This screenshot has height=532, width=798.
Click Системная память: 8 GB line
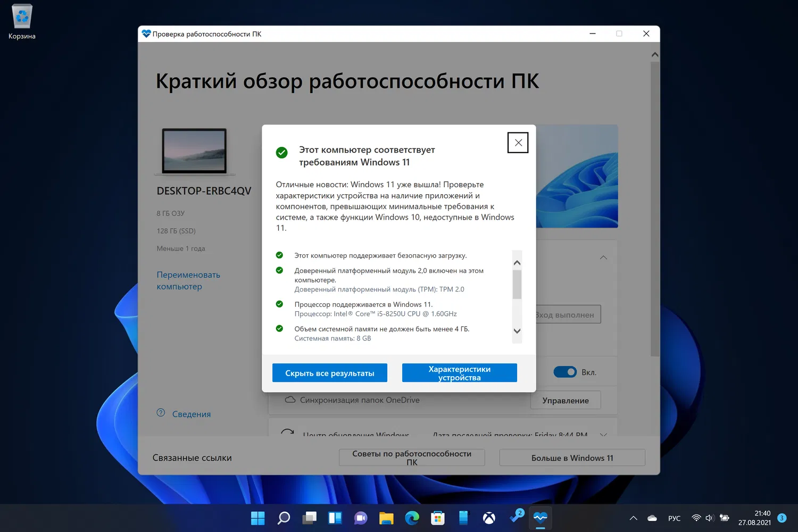333,338
